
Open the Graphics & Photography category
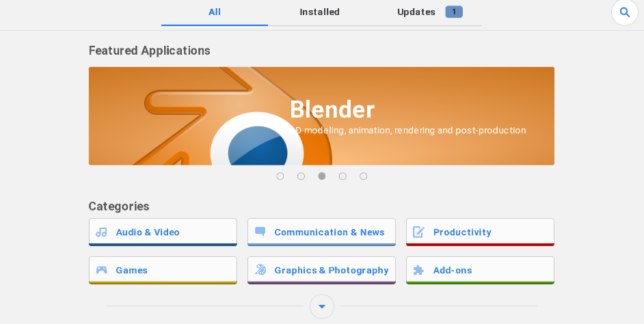click(321, 270)
